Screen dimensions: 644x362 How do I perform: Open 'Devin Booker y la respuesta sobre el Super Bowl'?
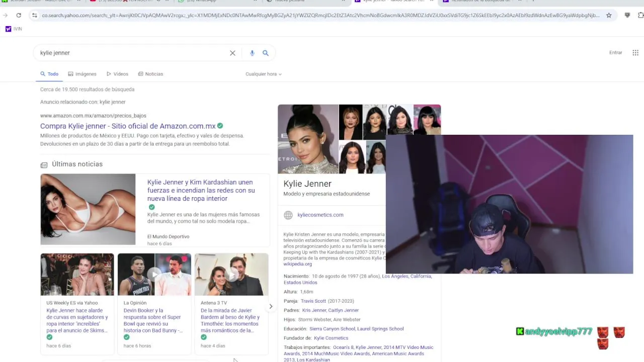point(152,320)
